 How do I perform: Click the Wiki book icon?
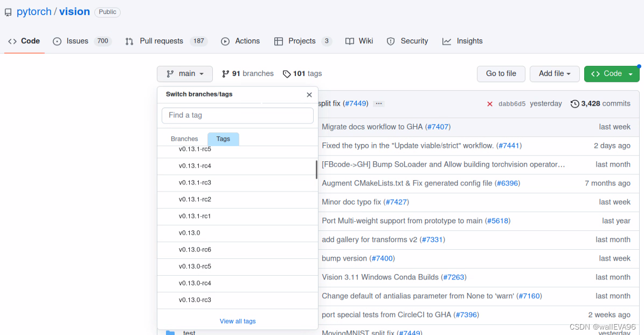pos(350,41)
